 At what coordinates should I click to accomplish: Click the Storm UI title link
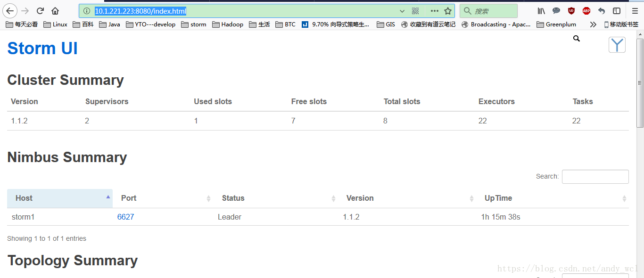[42, 49]
